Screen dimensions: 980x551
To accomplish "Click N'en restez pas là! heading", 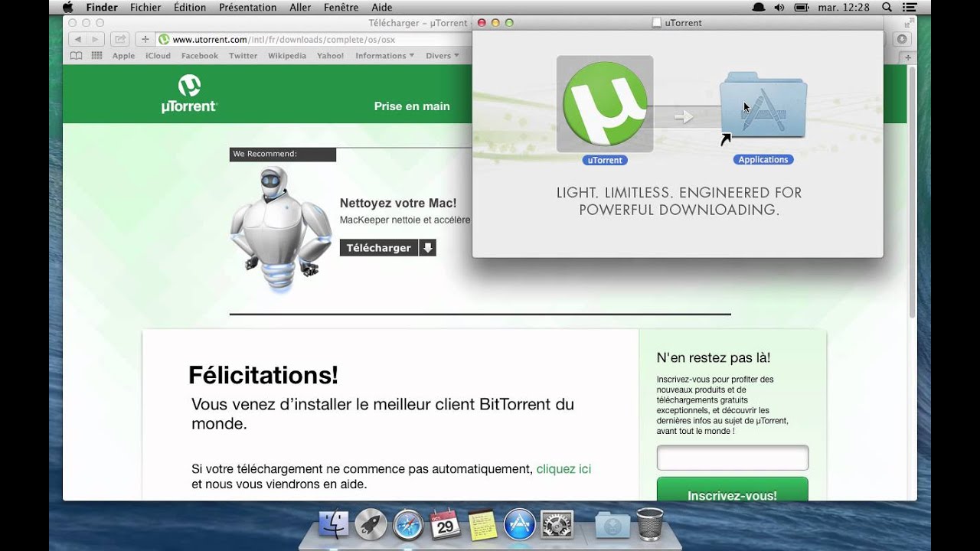I will click(714, 358).
